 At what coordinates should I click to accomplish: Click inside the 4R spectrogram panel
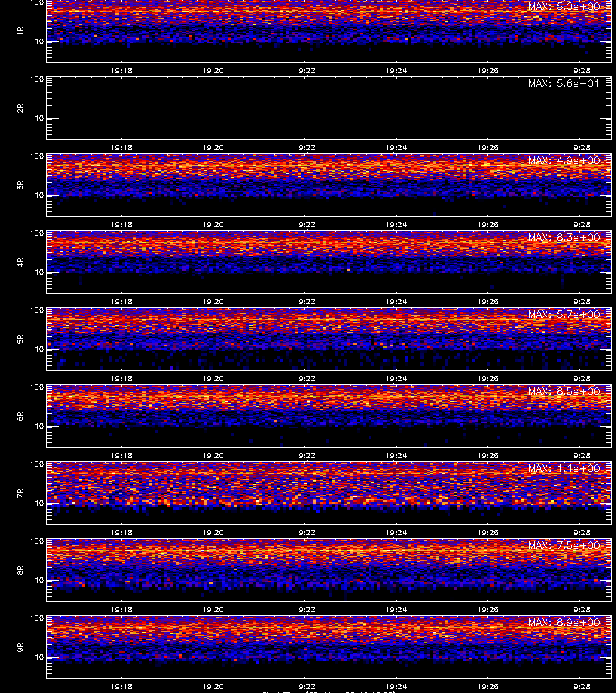(x=330, y=262)
